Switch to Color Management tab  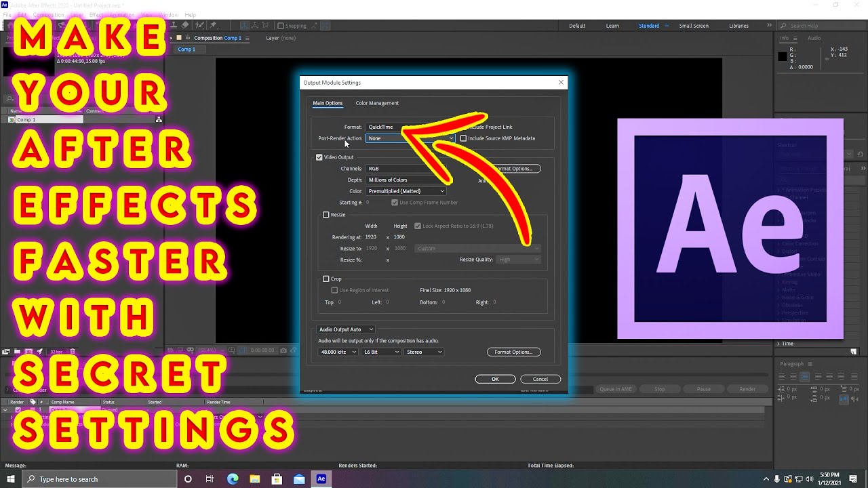[377, 103]
